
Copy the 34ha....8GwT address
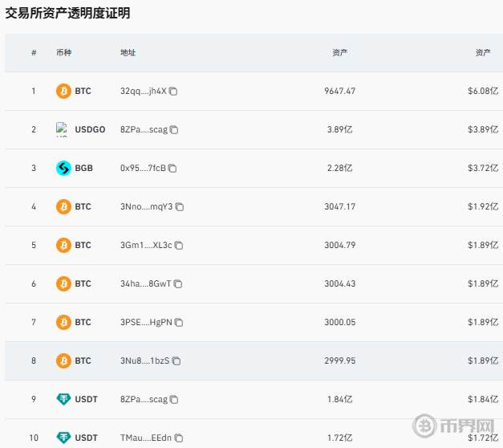[x=178, y=284]
